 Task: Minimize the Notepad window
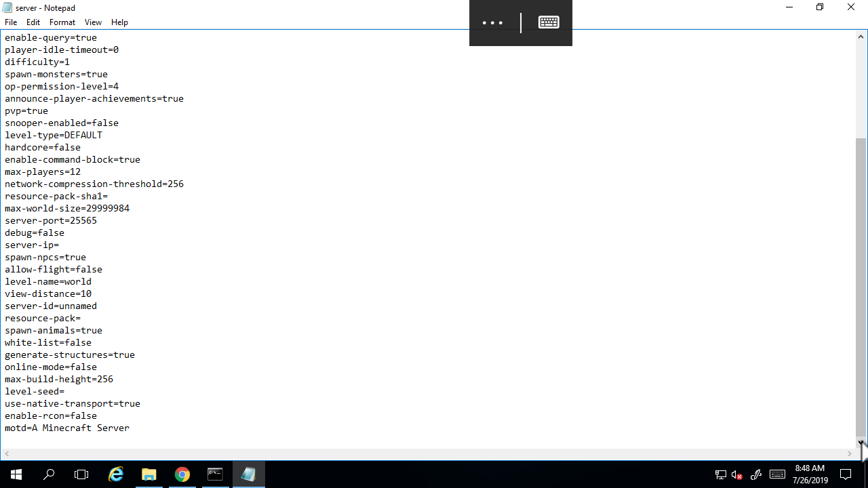pyautogui.click(x=789, y=7)
